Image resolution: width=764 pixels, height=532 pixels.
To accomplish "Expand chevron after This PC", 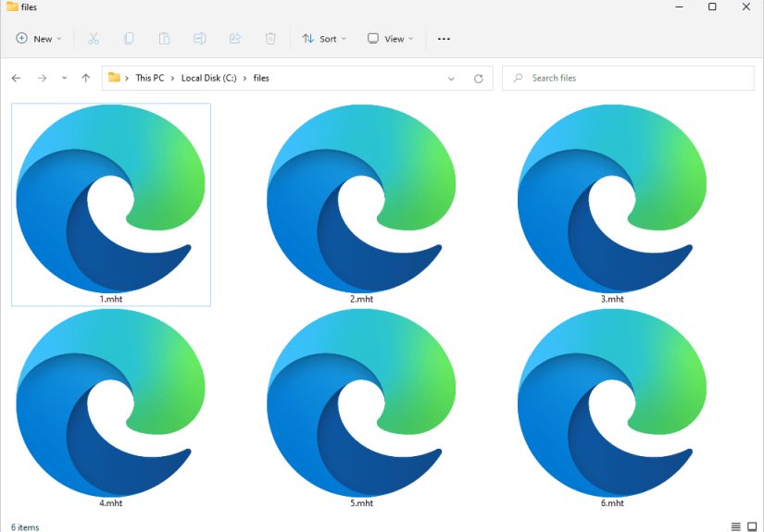I will pyautogui.click(x=172, y=78).
